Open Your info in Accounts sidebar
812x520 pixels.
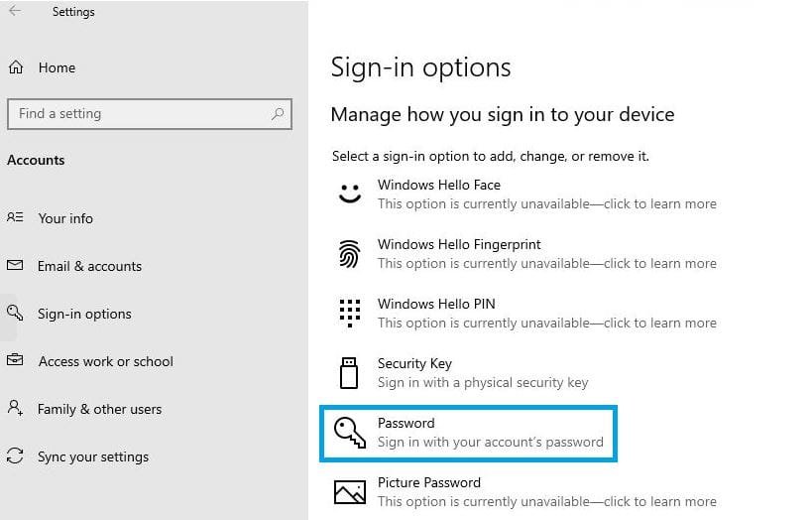tap(65, 218)
